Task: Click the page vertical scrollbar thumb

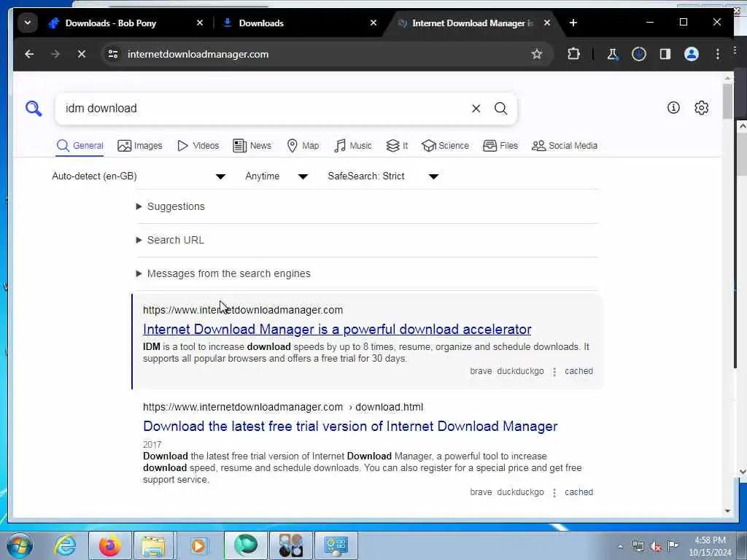Action: pyautogui.click(x=727, y=101)
